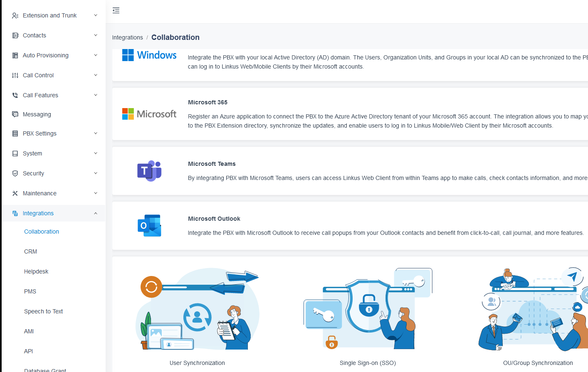This screenshot has width=588, height=372.
Task: Open the PMS submenu item
Action: [x=30, y=291]
